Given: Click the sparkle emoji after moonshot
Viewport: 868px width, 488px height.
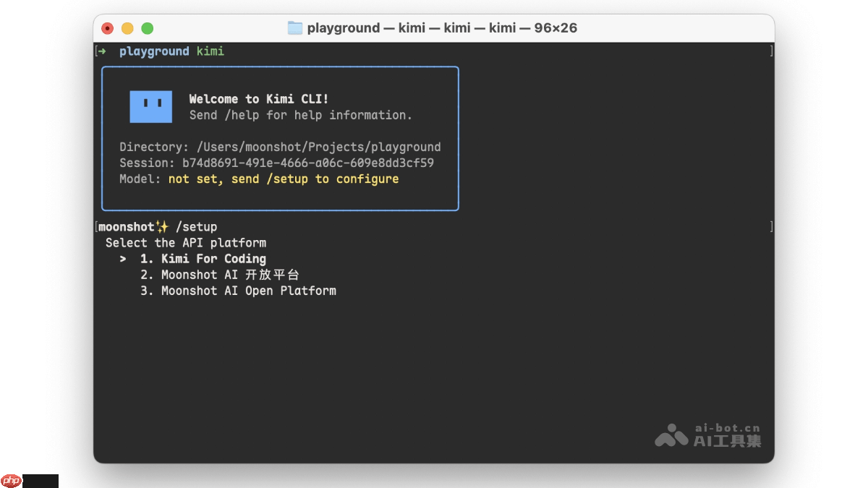Looking at the screenshot, I should click(x=162, y=227).
